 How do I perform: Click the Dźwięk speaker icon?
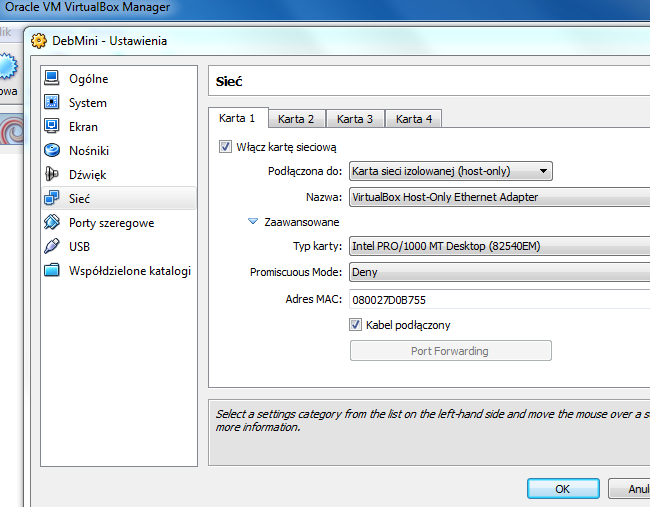point(52,174)
